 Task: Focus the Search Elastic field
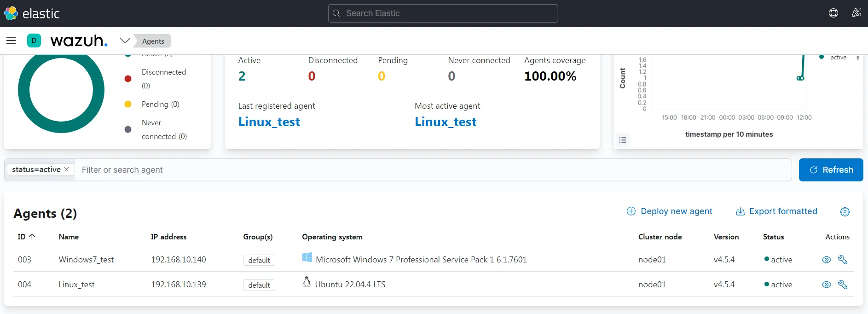point(443,13)
